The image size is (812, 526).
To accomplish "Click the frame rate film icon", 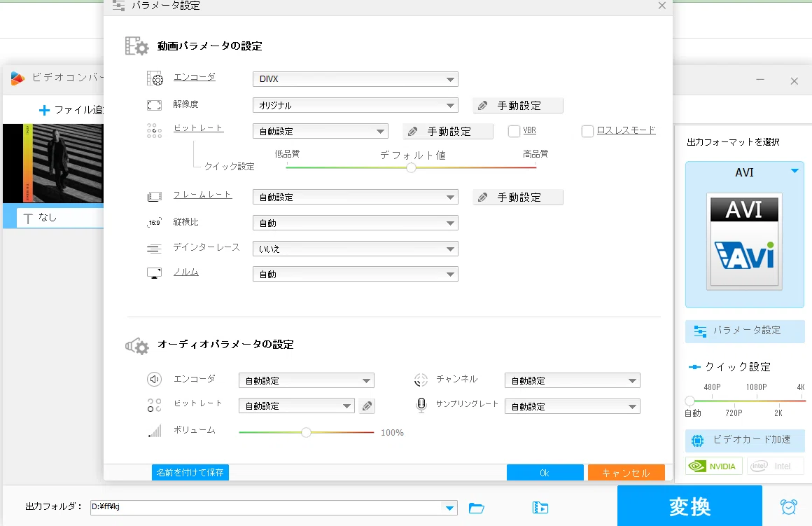I will pyautogui.click(x=154, y=197).
